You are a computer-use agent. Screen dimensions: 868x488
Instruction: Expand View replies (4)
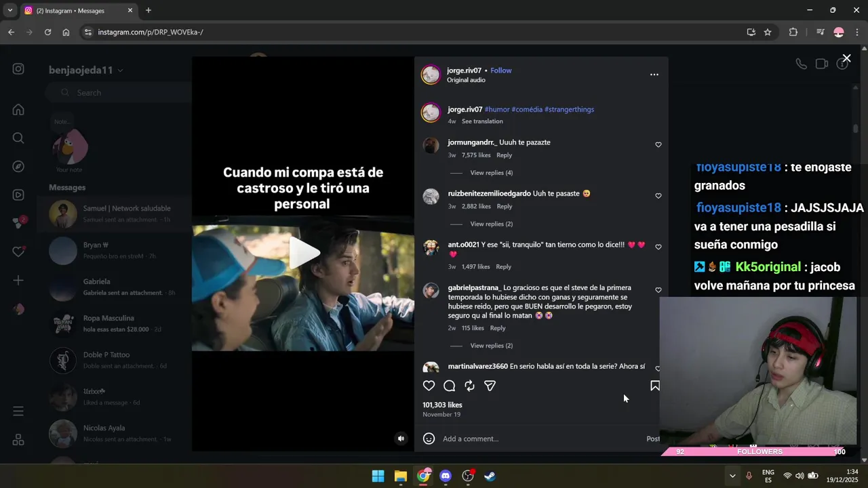tap(491, 173)
